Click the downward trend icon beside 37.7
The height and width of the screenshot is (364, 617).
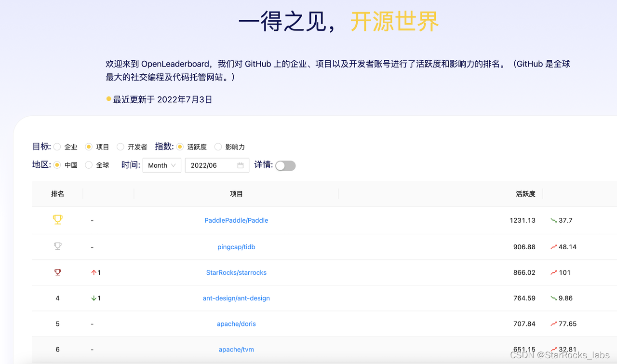tap(553, 220)
